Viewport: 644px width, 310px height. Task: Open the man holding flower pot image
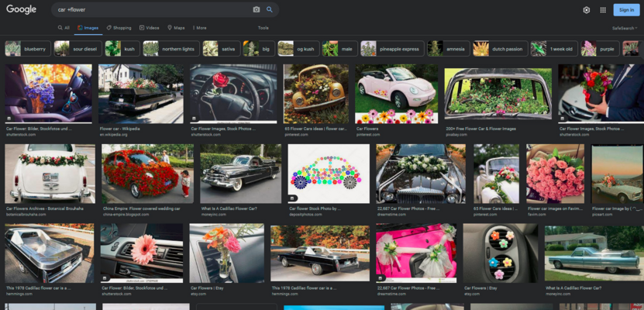coord(601,94)
